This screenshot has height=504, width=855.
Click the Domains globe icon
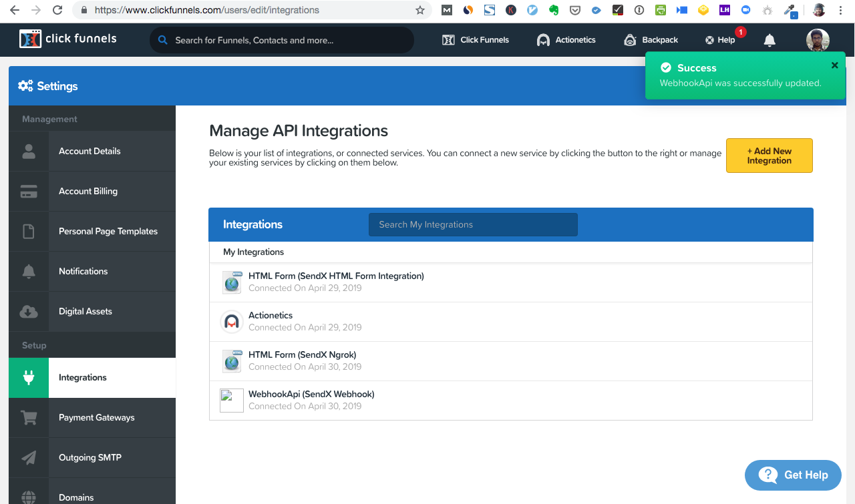(x=29, y=497)
